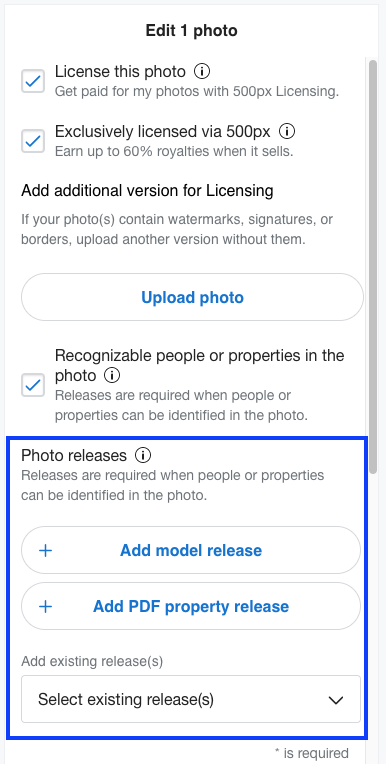
Task: Select the Add PDF property release button text
Action: 191,607
